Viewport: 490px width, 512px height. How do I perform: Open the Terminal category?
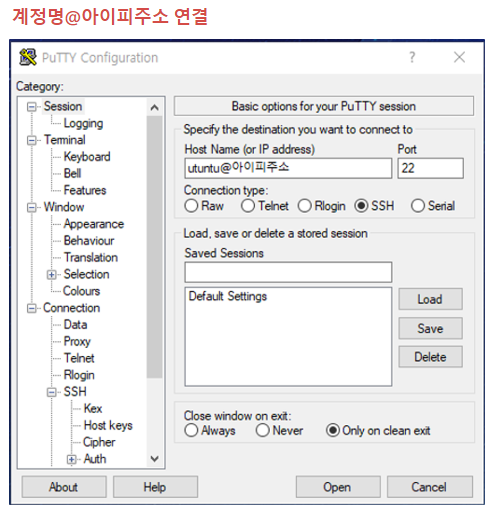tap(65, 140)
